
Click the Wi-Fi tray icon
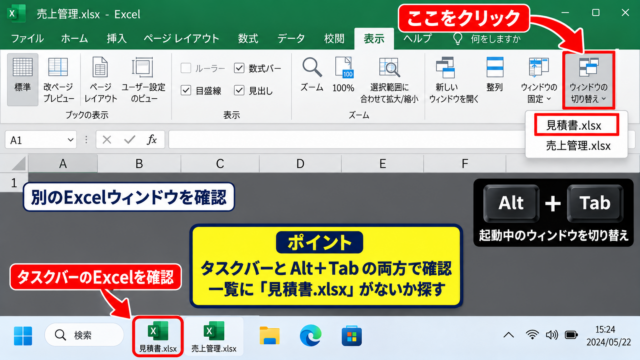532,335
